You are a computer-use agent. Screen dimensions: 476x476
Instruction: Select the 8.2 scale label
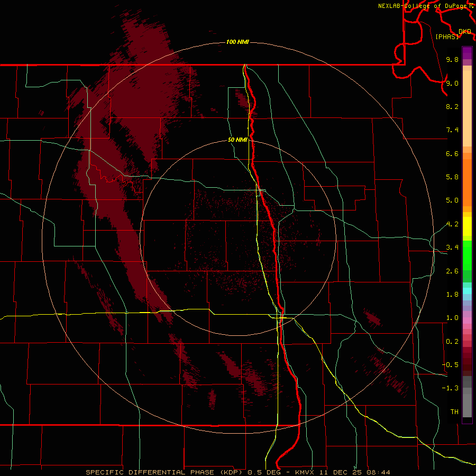[452, 107]
